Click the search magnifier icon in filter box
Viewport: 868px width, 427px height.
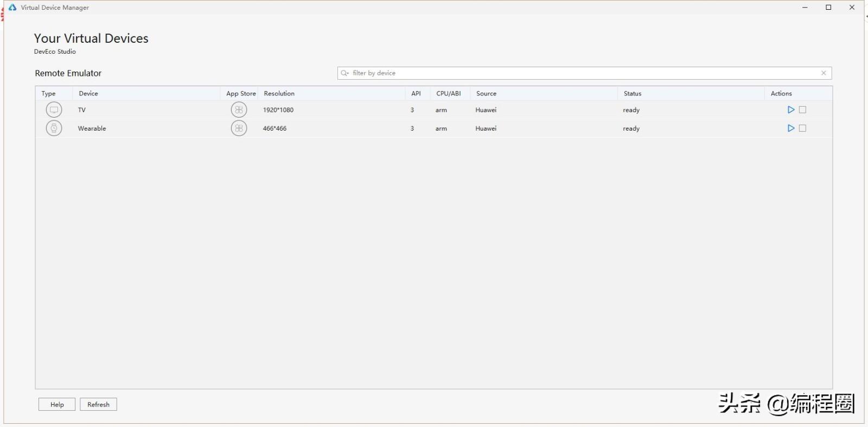344,73
